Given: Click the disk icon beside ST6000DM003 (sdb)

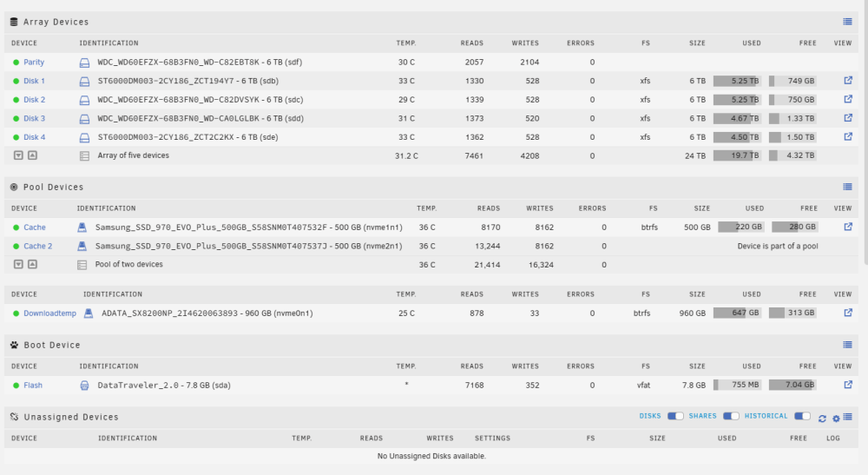Looking at the screenshot, I should click(x=84, y=82).
